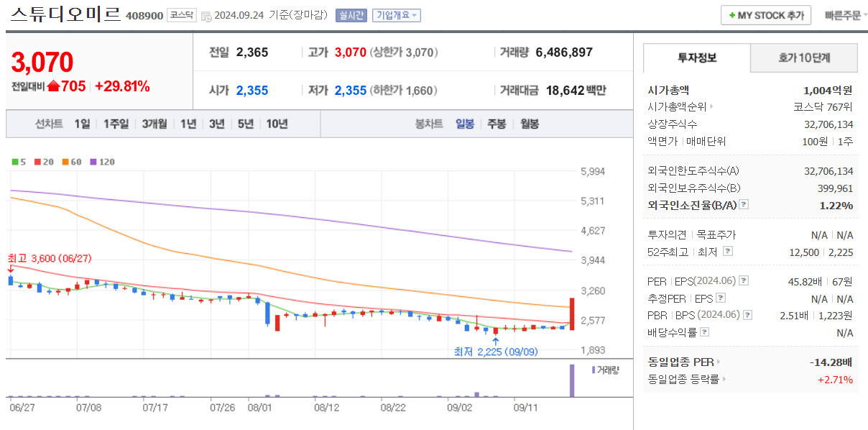This screenshot has height=430, width=868.
Task: Click the 거래량 value 6,486,897
Action: tap(564, 52)
